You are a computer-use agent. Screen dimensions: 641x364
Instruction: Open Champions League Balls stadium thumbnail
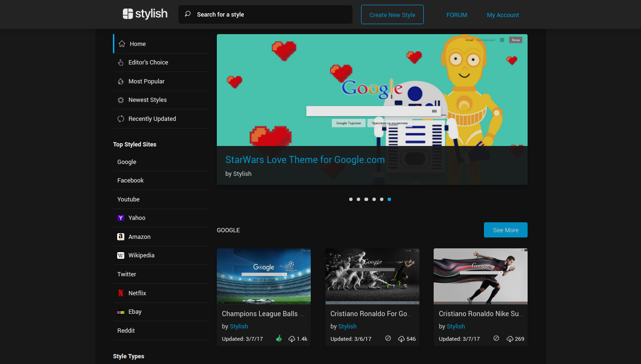coord(264,276)
